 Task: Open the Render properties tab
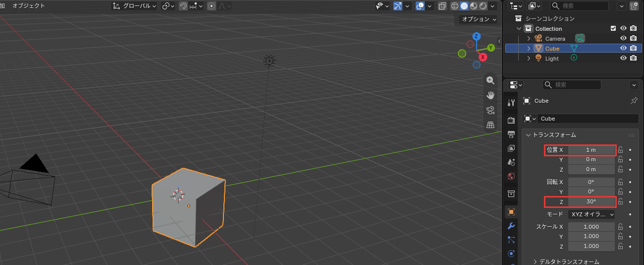point(511,120)
